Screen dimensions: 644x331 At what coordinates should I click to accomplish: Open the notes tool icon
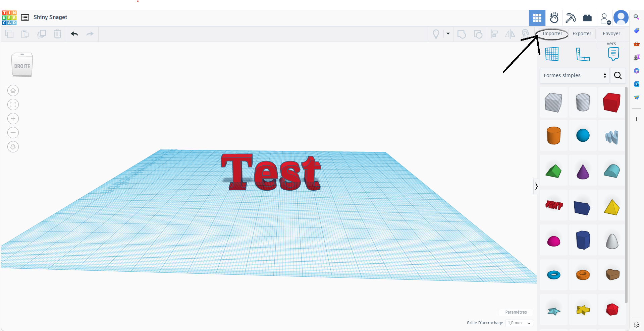[613, 54]
